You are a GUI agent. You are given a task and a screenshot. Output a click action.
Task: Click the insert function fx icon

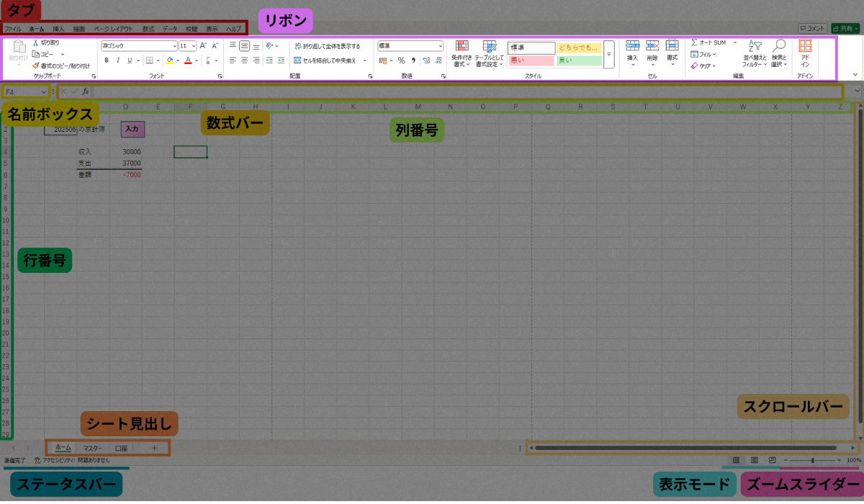coord(85,91)
